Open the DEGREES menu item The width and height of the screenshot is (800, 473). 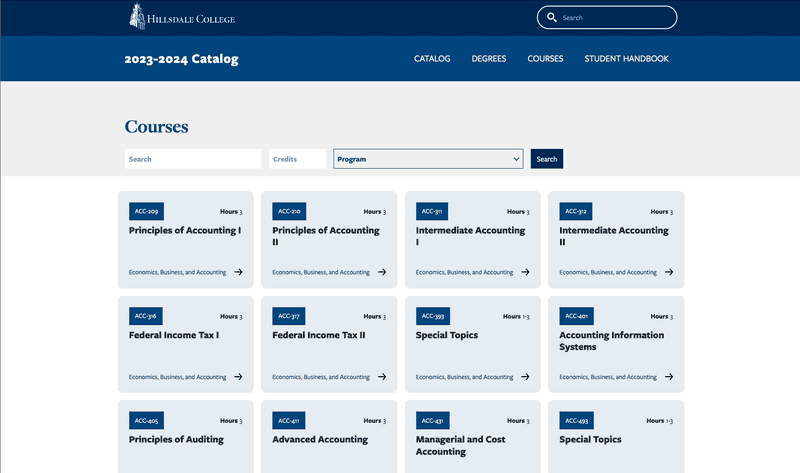[x=489, y=59]
